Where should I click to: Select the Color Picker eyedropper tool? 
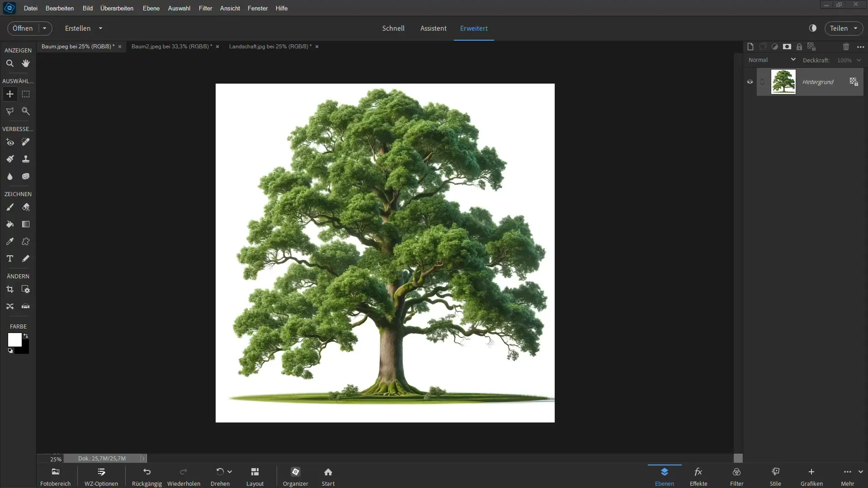[x=9, y=241]
